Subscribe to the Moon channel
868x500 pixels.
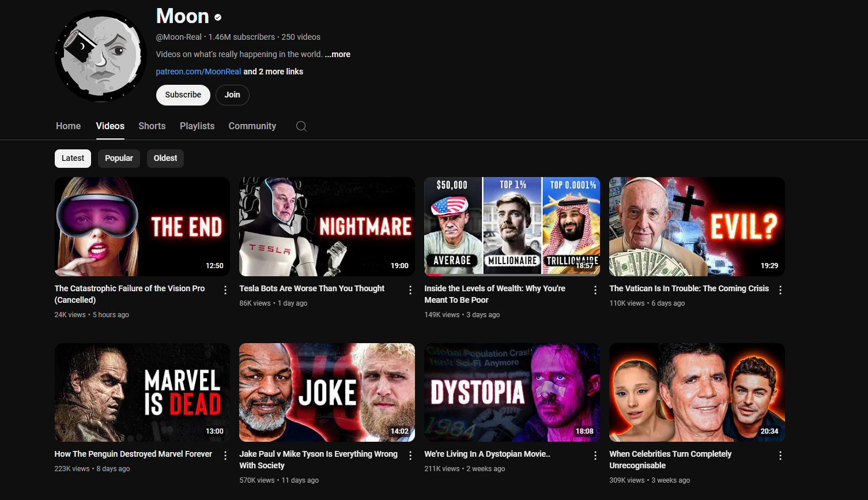183,95
